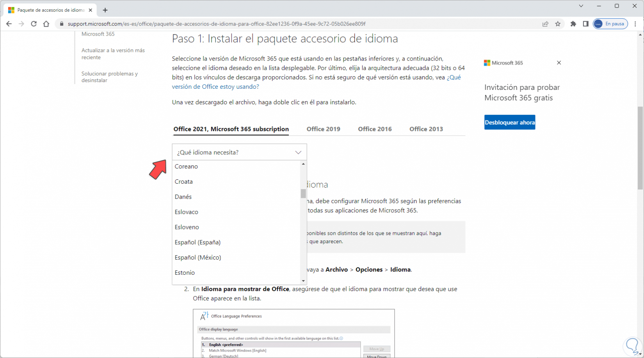Choose Coreano from the language list

coord(236,166)
